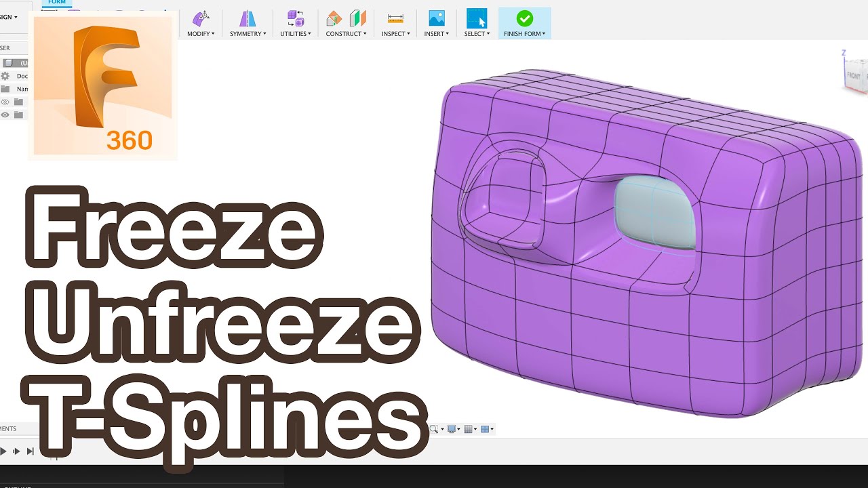Screen dimensions: 868x488
Task: Activate the Select arrow tool icon
Action: tap(477, 18)
